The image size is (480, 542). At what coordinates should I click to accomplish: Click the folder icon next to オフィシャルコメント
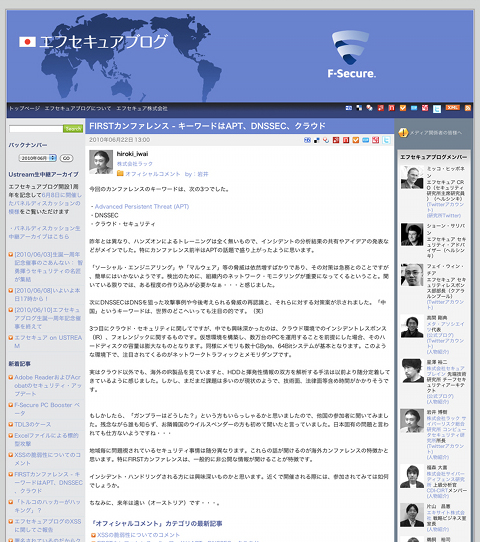point(120,174)
